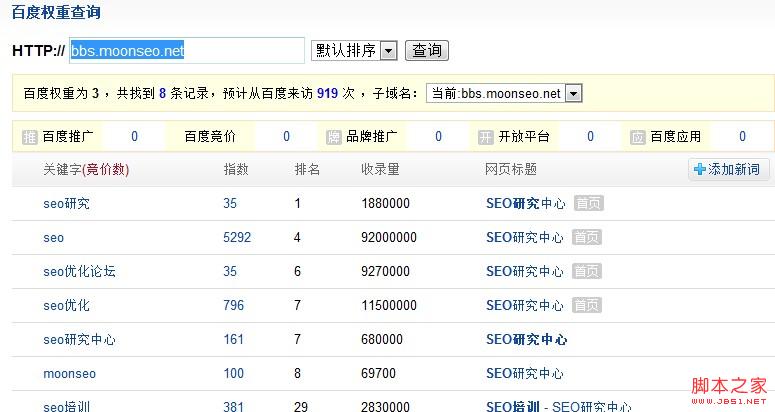Click the 查询 query button

click(427, 50)
